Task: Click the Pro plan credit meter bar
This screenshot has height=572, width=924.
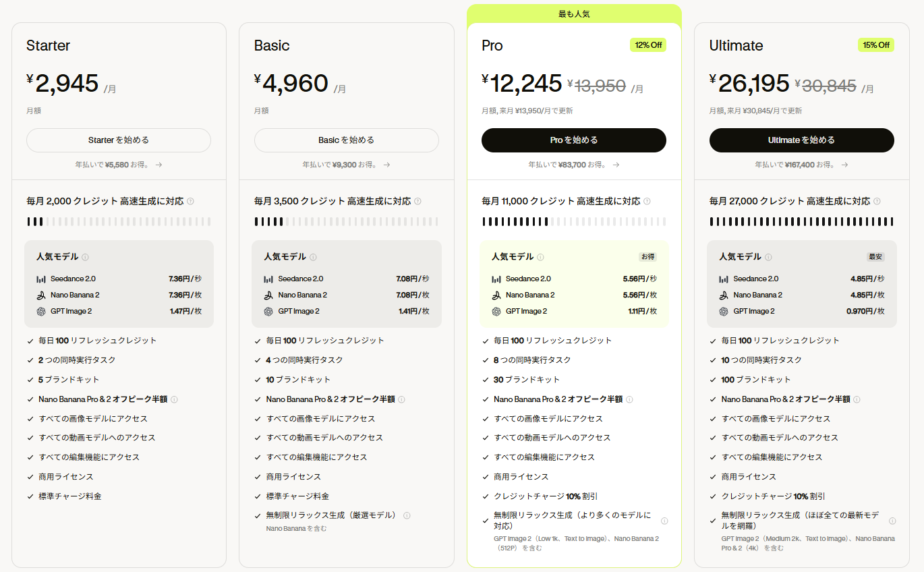Action: coord(574,221)
